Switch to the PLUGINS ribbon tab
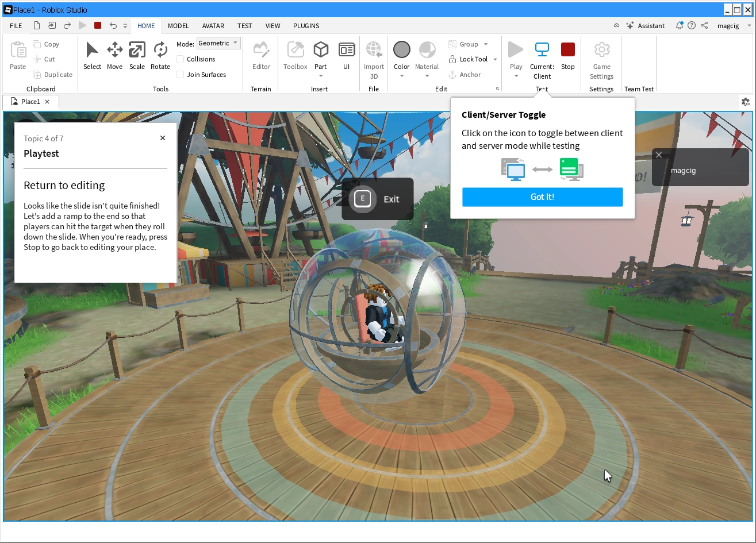Screen dimensions: 756x543 click(306, 26)
